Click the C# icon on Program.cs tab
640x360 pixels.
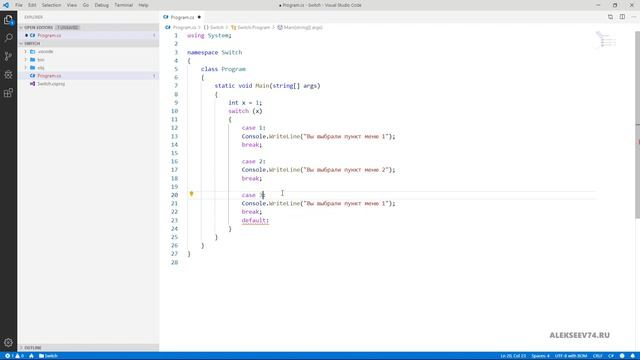tap(166, 17)
